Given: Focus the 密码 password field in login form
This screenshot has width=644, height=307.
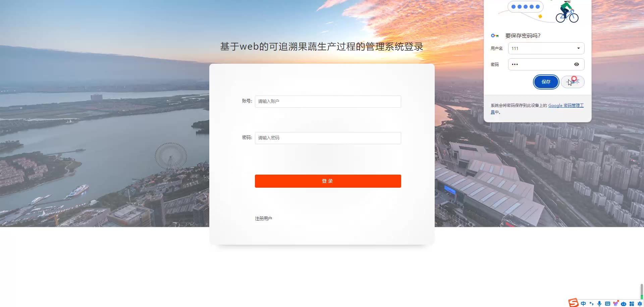Looking at the screenshot, I should click(328, 138).
